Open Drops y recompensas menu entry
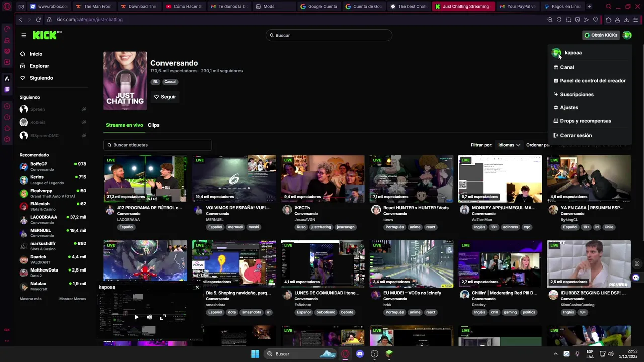Image resolution: width=644 pixels, height=362 pixels. click(x=586, y=121)
